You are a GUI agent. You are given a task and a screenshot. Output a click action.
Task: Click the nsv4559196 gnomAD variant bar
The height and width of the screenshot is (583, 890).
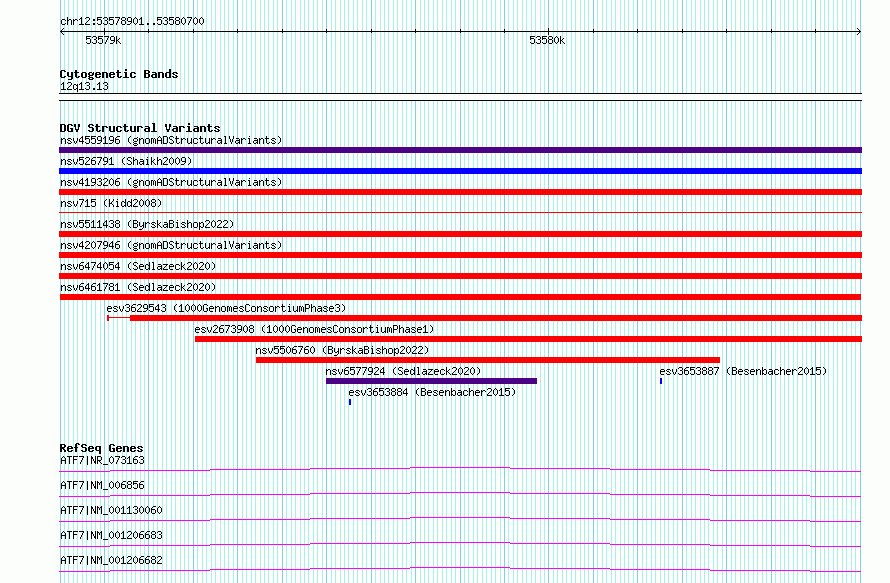[x=460, y=150]
